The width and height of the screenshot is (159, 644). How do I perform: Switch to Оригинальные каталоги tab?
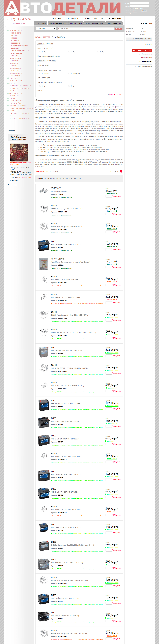click(x=58, y=23)
